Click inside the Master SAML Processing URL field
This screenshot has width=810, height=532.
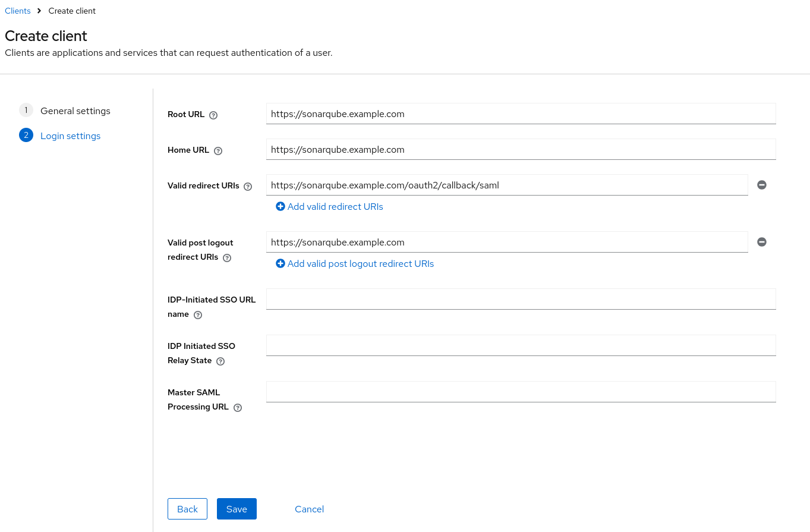coord(521,391)
